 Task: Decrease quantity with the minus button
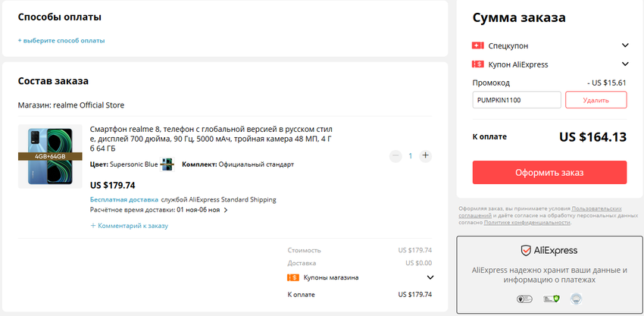[x=395, y=155]
